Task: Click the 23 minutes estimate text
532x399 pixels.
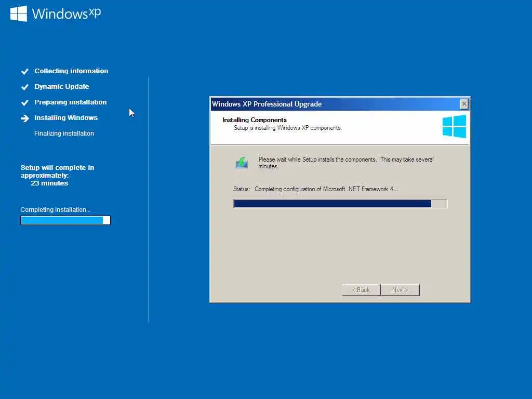Action: click(49, 183)
